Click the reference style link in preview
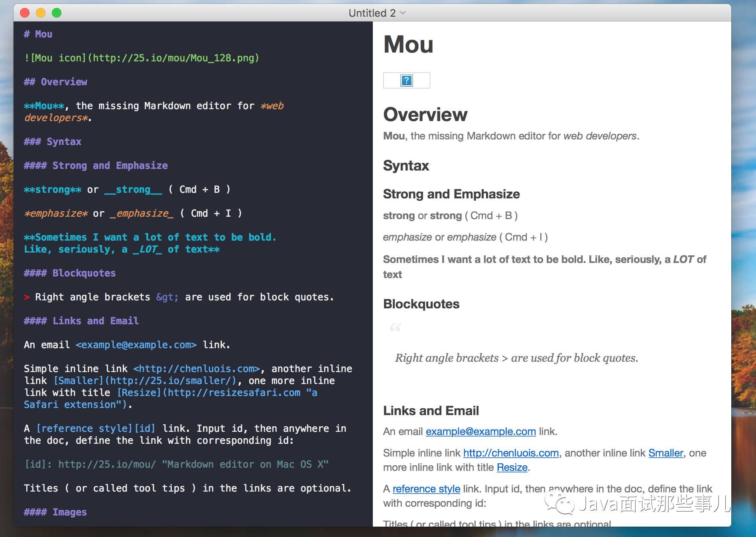756x537 pixels. [x=426, y=489]
